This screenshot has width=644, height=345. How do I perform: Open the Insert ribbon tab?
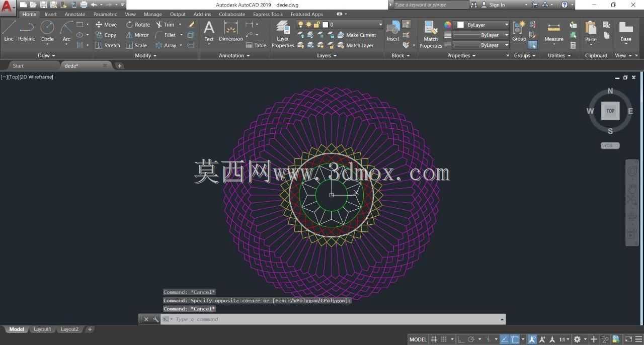[x=50, y=14]
